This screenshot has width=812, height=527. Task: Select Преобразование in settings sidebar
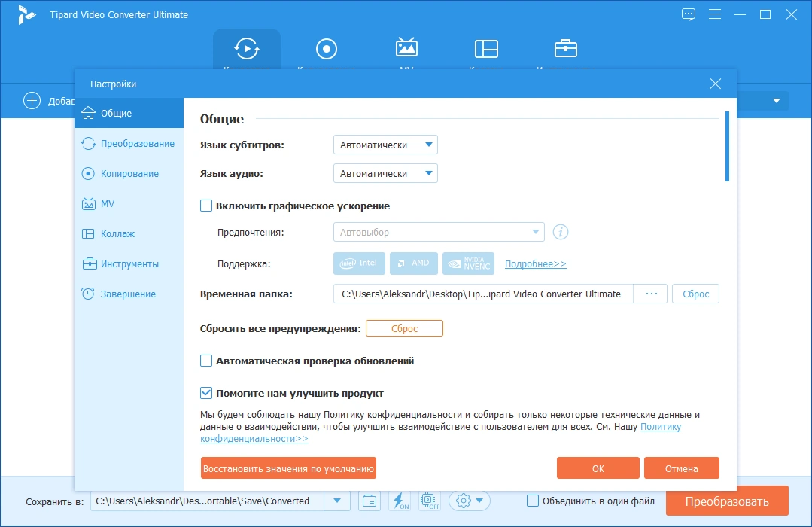129,144
